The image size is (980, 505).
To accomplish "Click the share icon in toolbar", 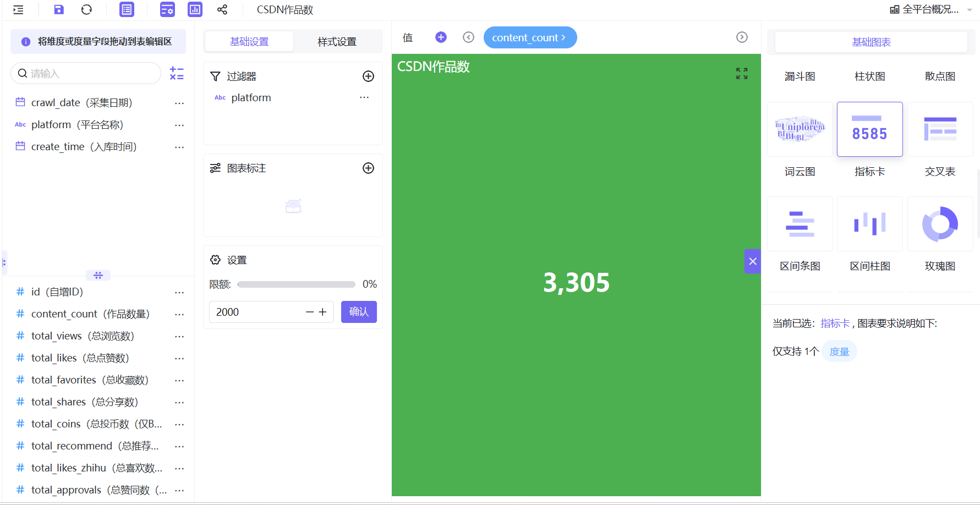I will tap(222, 9).
